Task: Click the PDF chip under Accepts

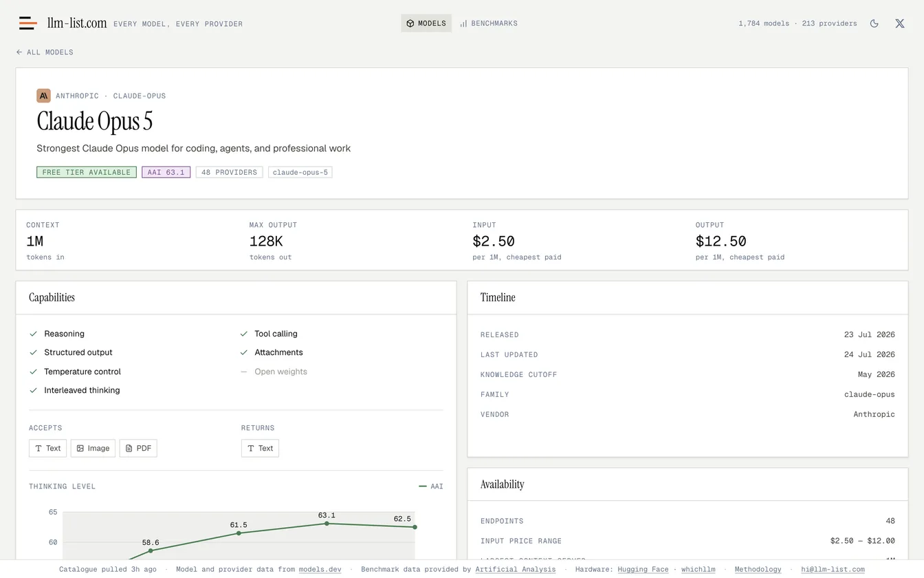Action: tap(138, 448)
